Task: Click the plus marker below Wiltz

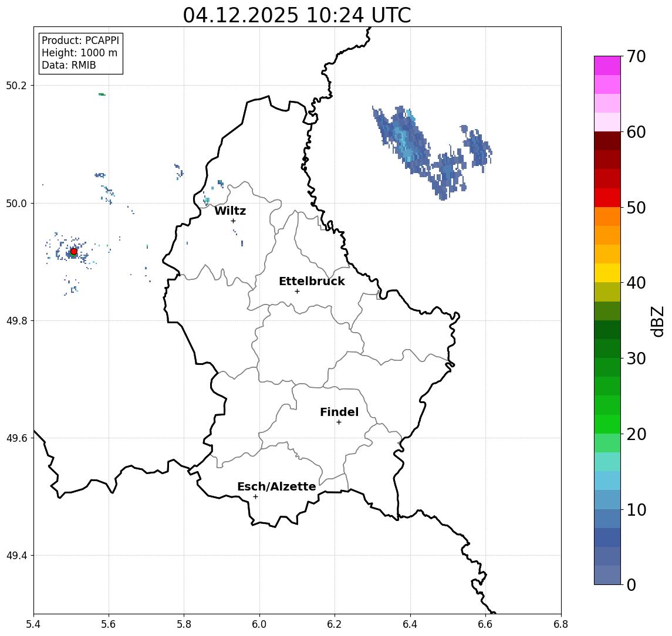Action: (x=233, y=221)
